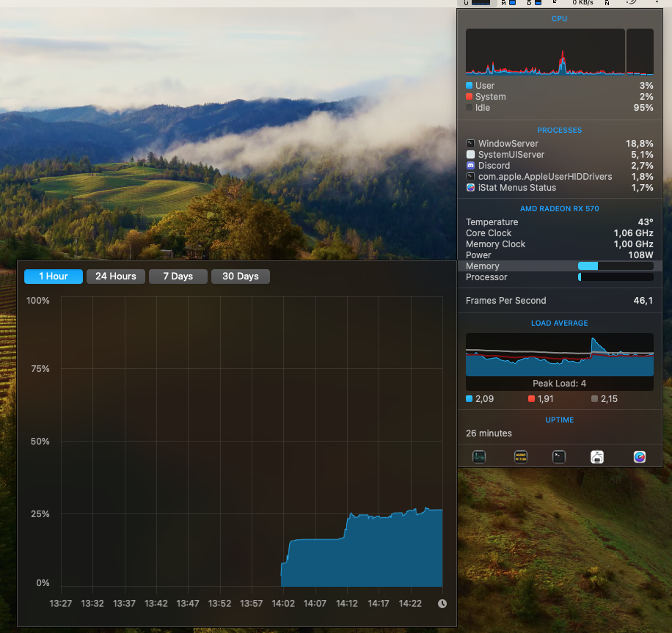Click the GPU Processor usage bar
The image size is (672, 633).
coord(615,277)
